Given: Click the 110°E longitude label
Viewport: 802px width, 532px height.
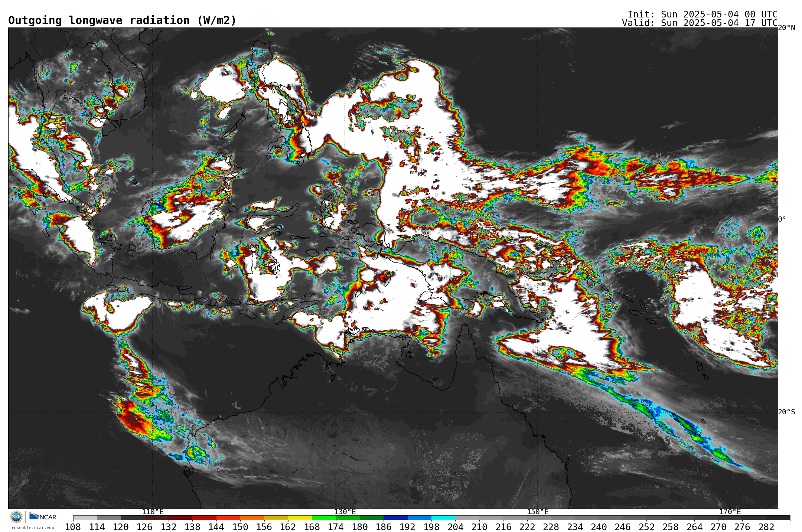Looking at the screenshot, I should click(153, 512).
